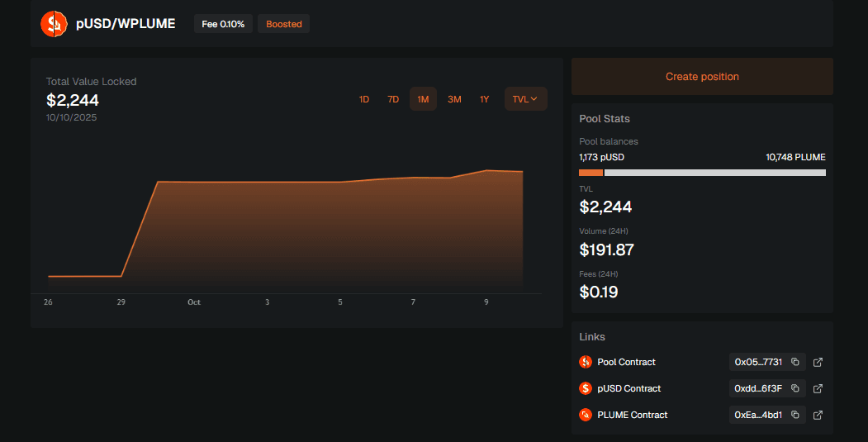
Task: Click the pUSD/WPLUME pool logo icon
Action: point(54,24)
